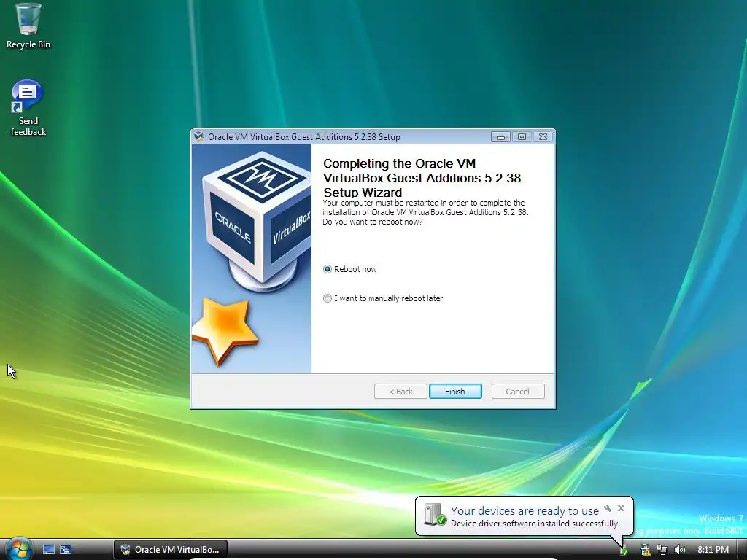747x560 pixels.
Task: Open the Send feedback desktop shortcut
Action: (x=28, y=108)
